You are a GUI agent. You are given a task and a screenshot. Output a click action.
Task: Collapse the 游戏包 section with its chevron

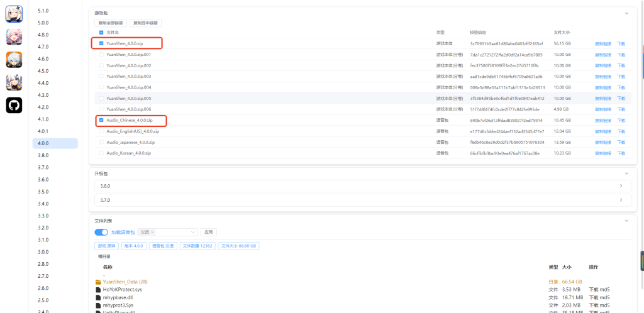tap(627, 13)
